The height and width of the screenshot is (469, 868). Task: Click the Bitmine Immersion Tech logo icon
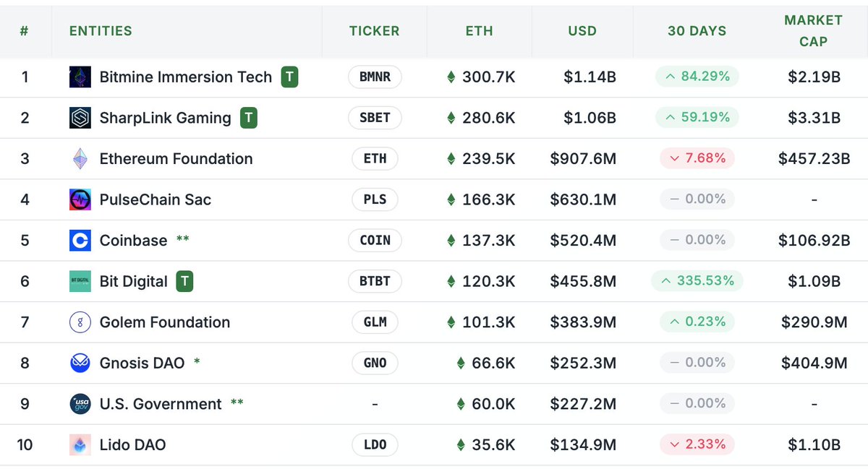point(80,77)
